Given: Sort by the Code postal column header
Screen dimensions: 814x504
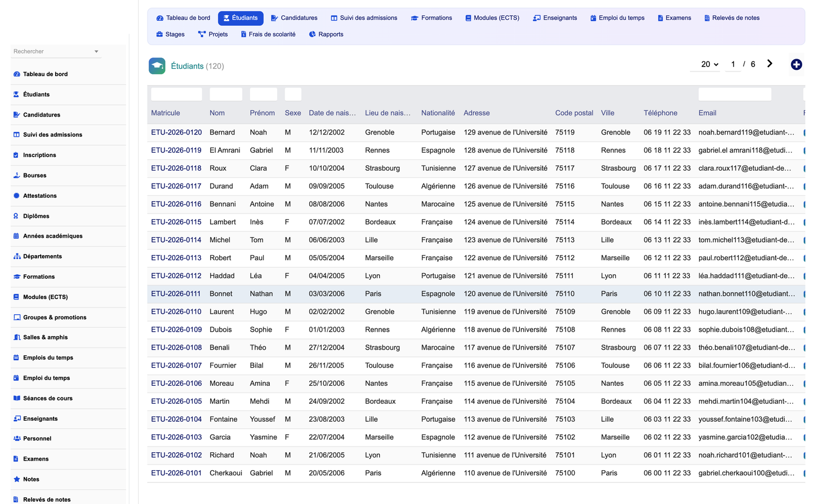Looking at the screenshot, I should click(x=574, y=113).
